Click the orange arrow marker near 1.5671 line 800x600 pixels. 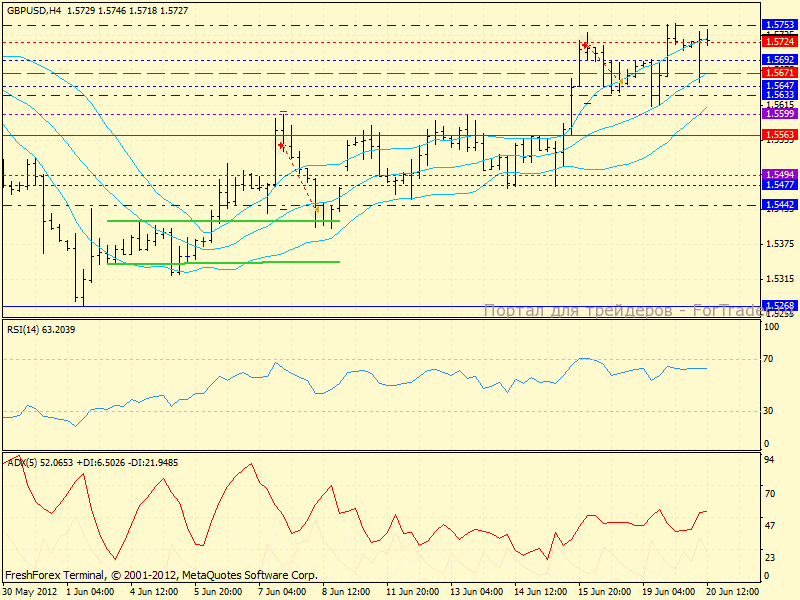(x=622, y=79)
